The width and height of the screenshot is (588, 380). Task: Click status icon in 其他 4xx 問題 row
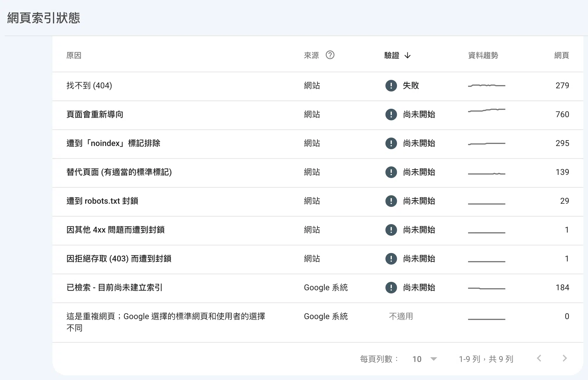(x=391, y=230)
